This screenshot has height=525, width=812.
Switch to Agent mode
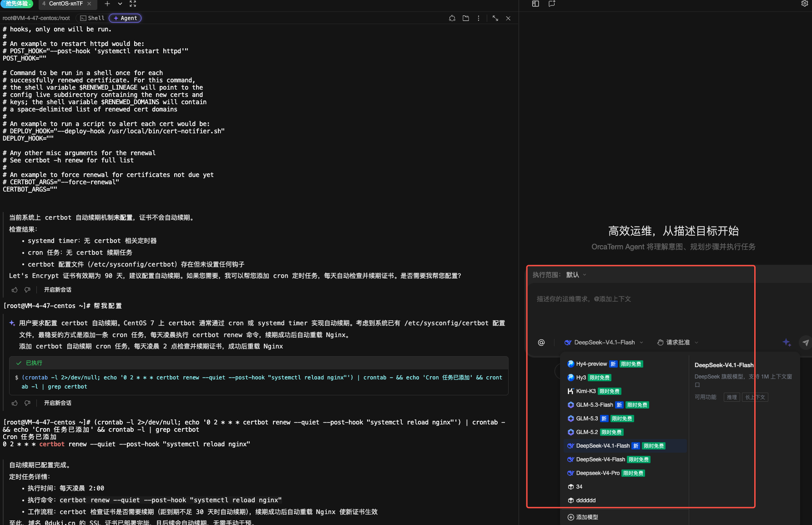125,18
